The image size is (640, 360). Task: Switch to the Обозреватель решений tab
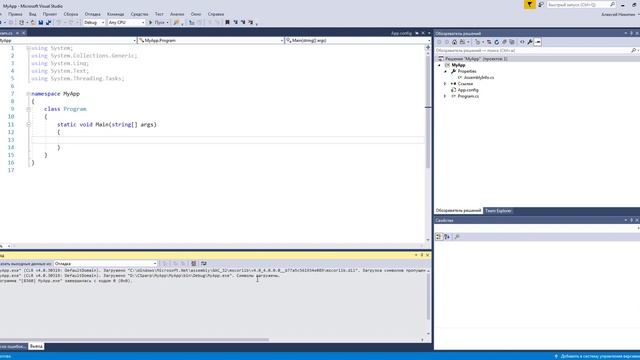(458, 211)
